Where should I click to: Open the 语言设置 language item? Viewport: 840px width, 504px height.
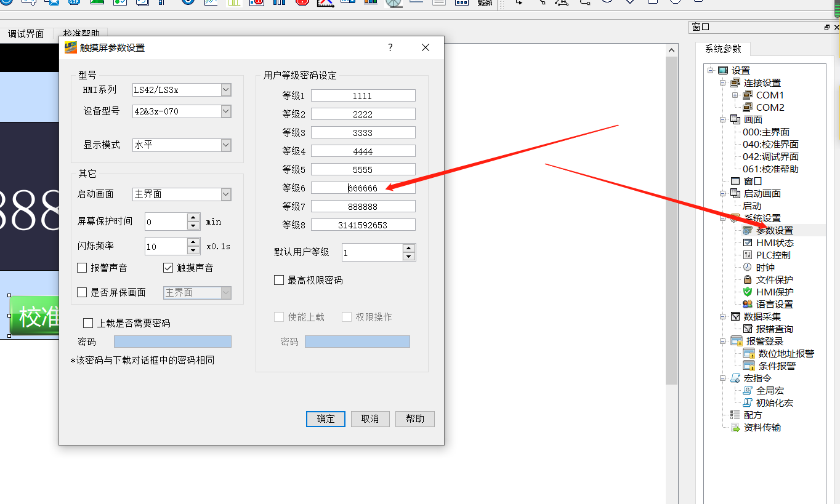tap(774, 305)
